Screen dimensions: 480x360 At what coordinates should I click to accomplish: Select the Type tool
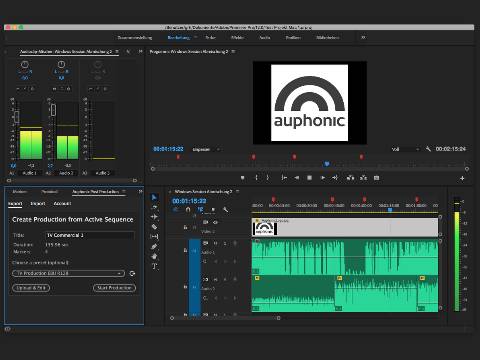[x=154, y=266]
